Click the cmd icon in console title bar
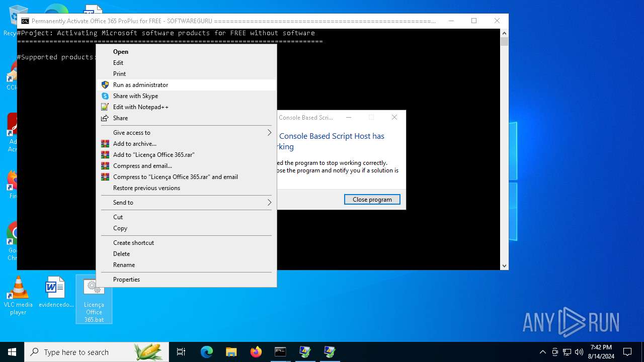The height and width of the screenshot is (362, 644). pos(25,21)
